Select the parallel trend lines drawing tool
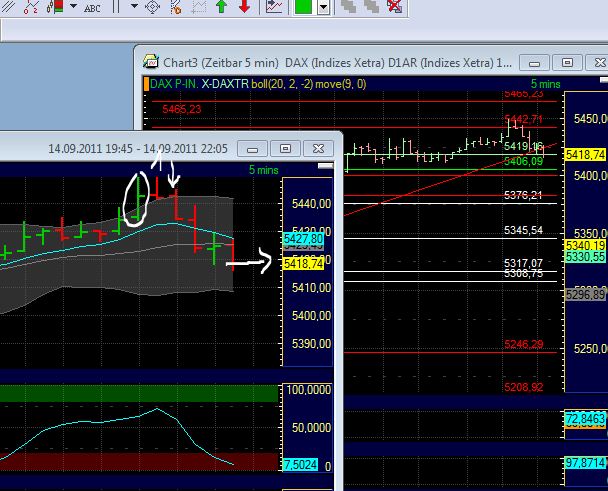The height and width of the screenshot is (491, 608). pyautogui.click(x=8, y=5)
